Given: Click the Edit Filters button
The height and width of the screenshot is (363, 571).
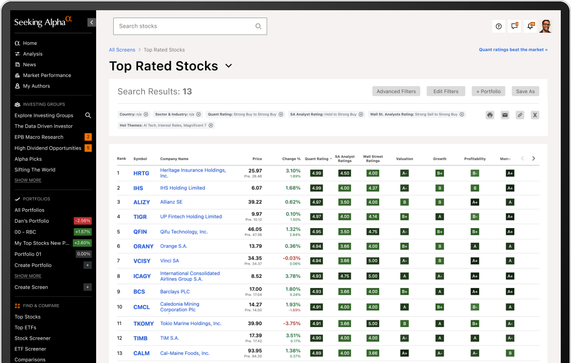Looking at the screenshot, I should [446, 91].
